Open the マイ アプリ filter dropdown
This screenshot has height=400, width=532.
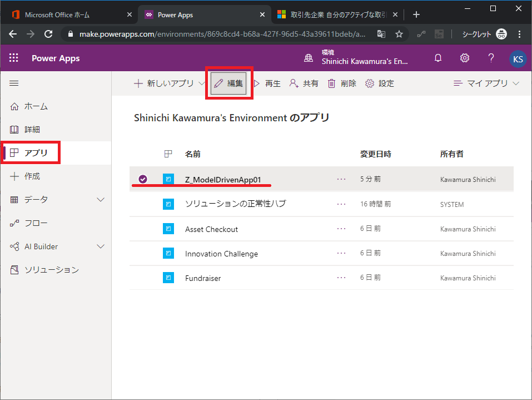486,83
